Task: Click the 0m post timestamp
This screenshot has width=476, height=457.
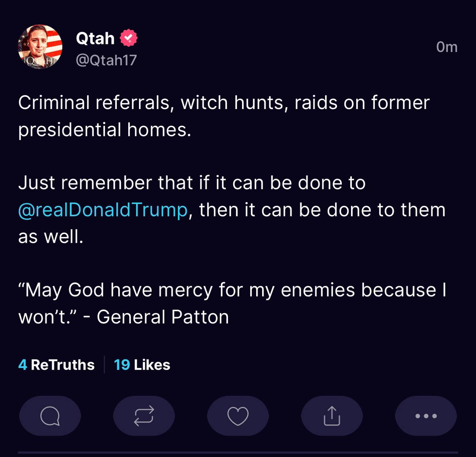Action: point(447,47)
